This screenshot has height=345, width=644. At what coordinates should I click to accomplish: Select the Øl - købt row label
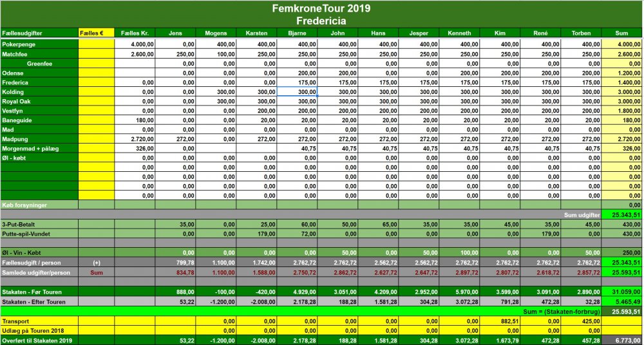39,158
